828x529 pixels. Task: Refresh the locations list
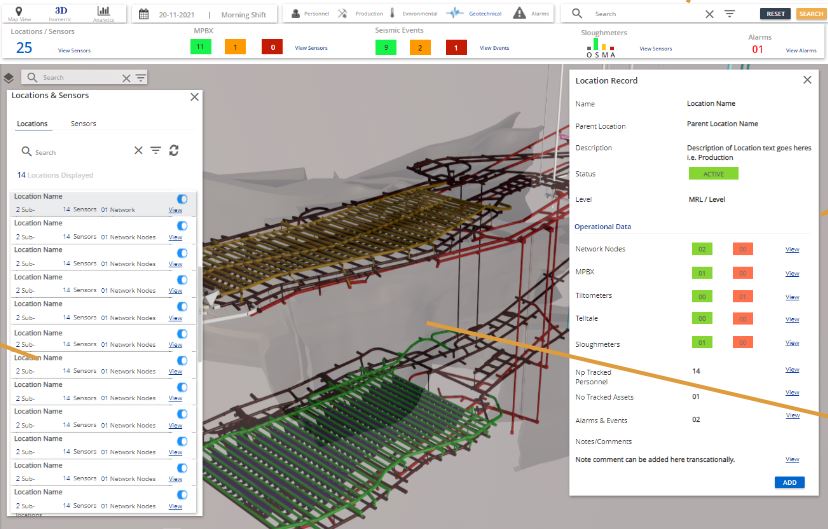coord(174,150)
